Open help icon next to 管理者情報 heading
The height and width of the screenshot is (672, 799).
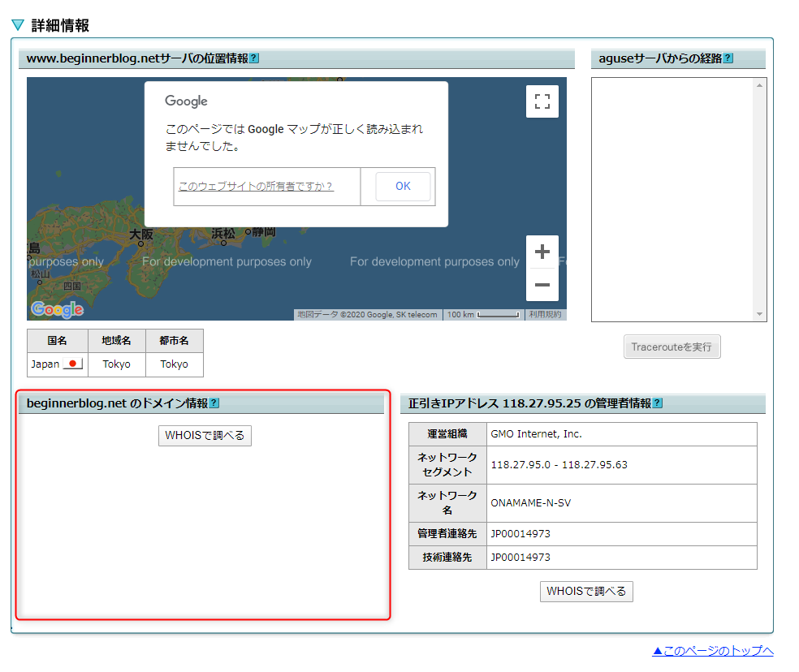(658, 403)
